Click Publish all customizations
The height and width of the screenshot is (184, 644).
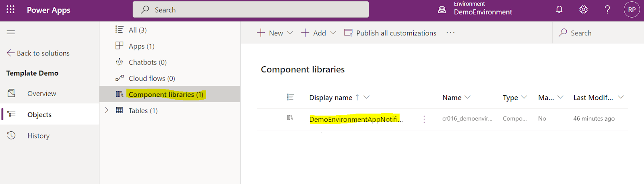point(390,33)
